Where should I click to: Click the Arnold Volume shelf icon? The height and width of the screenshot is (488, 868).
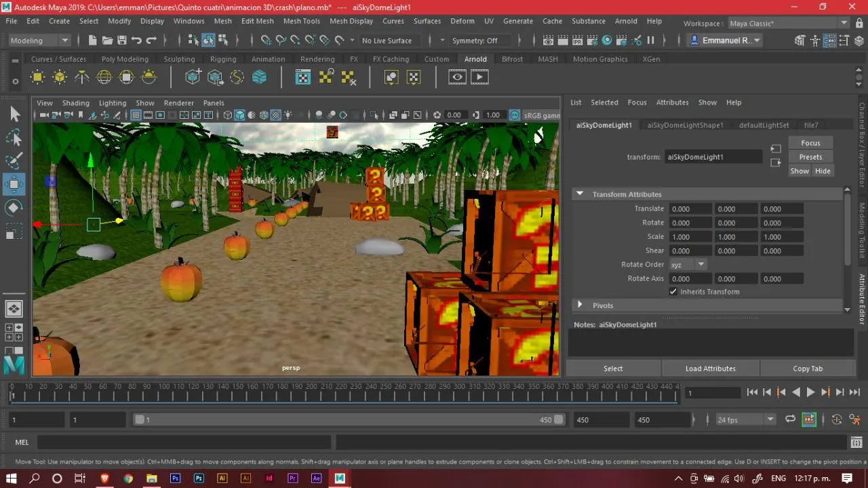tap(260, 77)
